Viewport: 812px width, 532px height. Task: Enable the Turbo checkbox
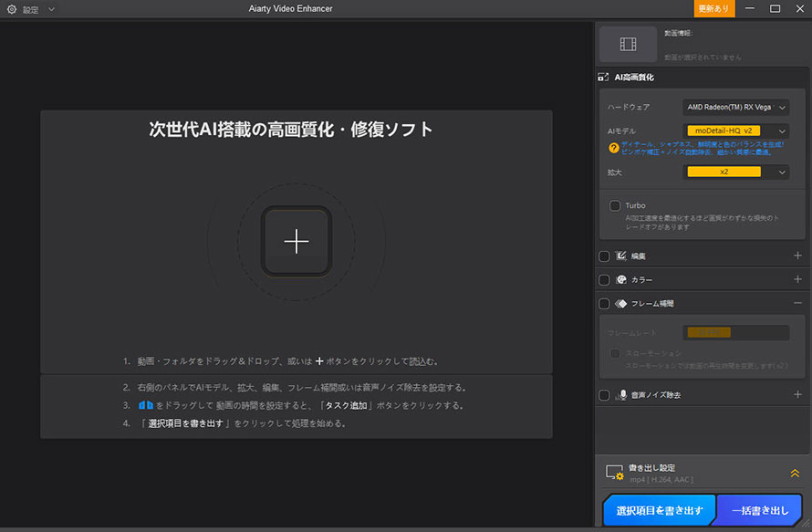615,205
